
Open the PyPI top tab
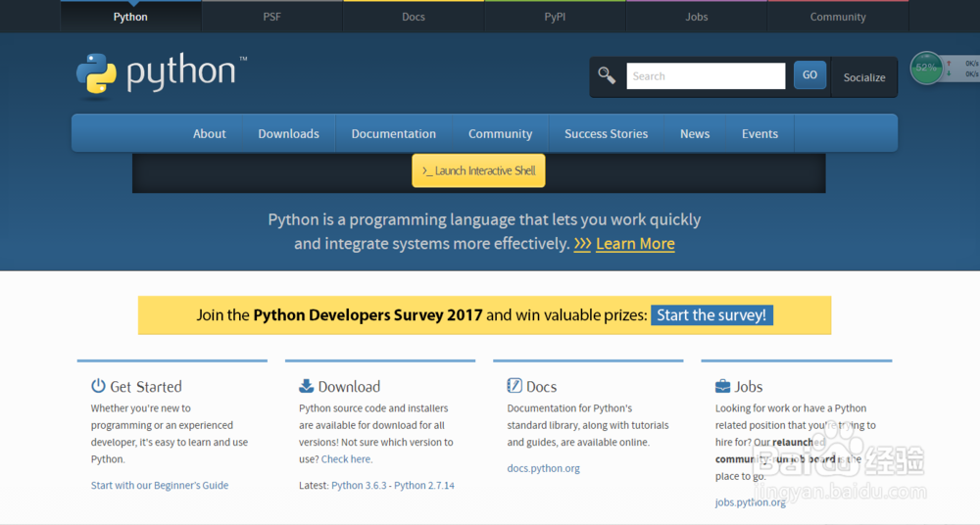click(555, 17)
